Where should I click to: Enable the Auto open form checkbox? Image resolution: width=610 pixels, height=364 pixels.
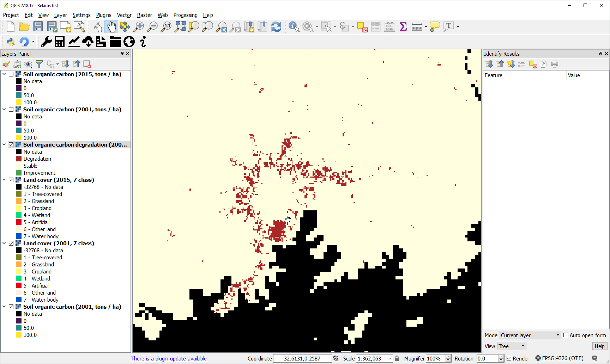pos(566,335)
